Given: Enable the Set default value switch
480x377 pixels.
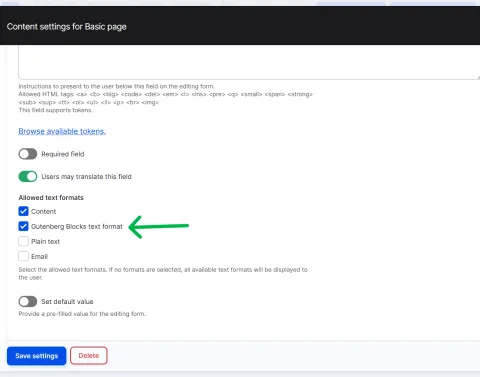Looking at the screenshot, I should (28, 301).
